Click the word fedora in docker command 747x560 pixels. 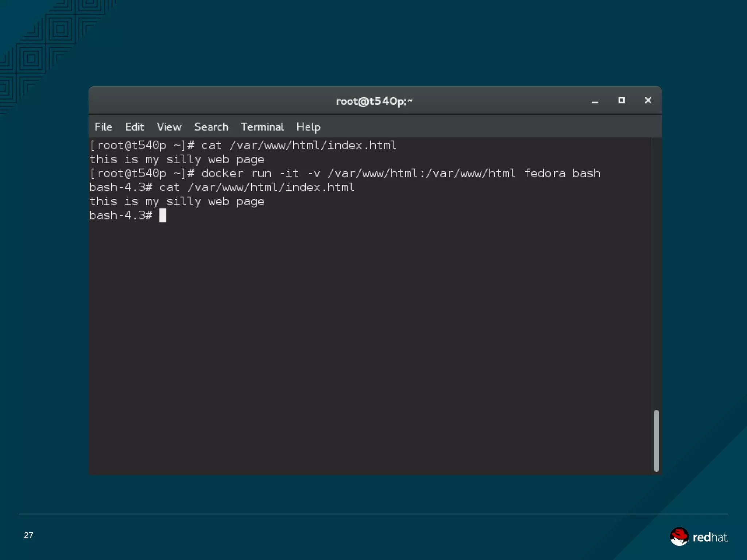tap(545, 174)
